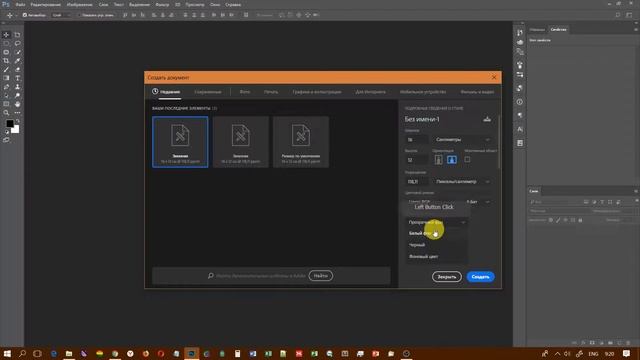Choose Белый фон from the dropdown list
The width and height of the screenshot is (640, 360).
[x=436, y=233]
